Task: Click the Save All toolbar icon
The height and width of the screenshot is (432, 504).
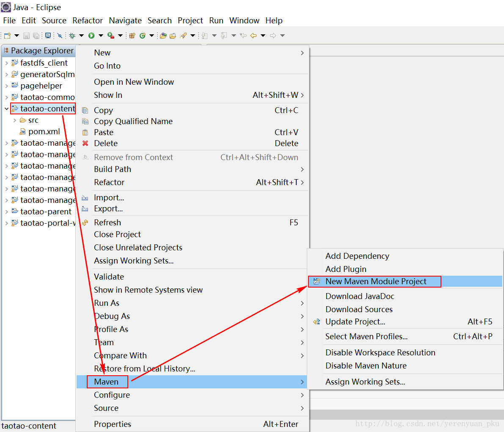Action: coord(36,36)
